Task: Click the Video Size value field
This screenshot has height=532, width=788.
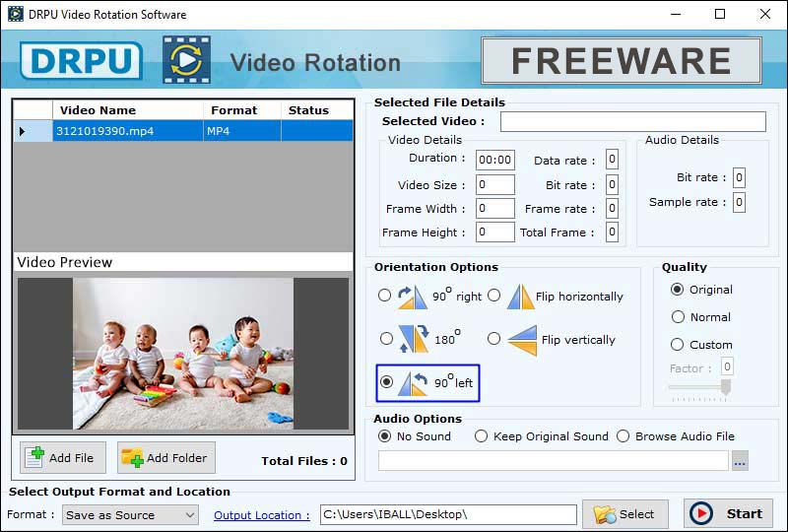Action: (495, 184)
